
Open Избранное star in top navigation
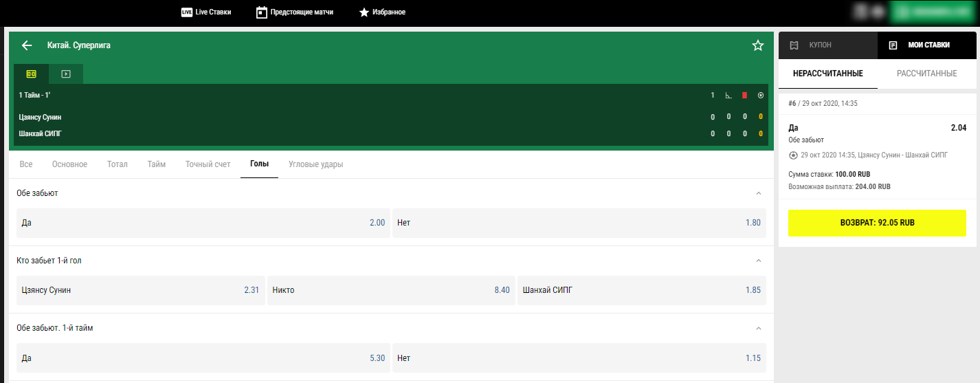tap(382, 12)
